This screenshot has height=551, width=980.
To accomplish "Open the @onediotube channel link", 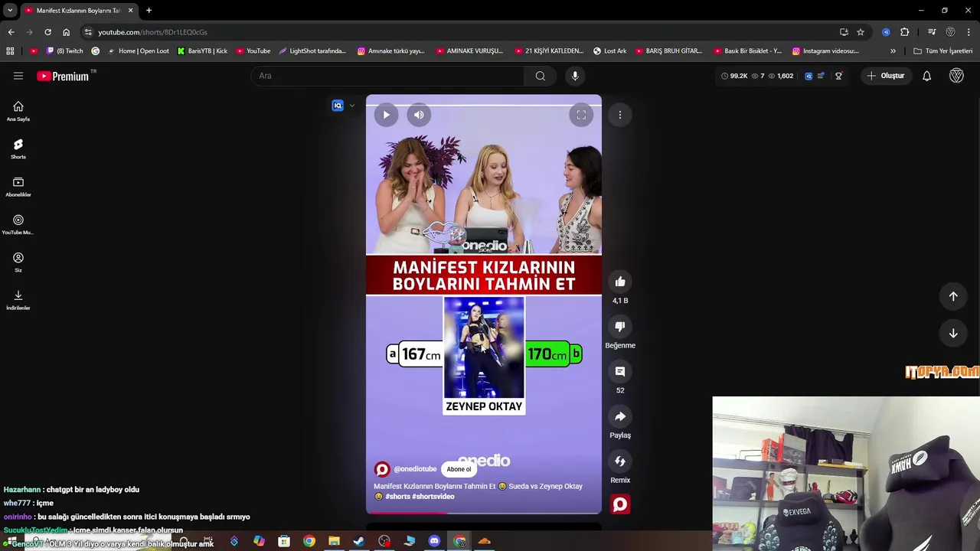I will pyautogui.click(x=415, y=469).
